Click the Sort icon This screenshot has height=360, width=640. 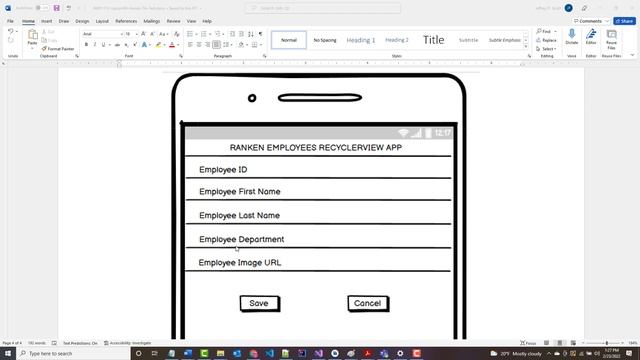(251, 34)
